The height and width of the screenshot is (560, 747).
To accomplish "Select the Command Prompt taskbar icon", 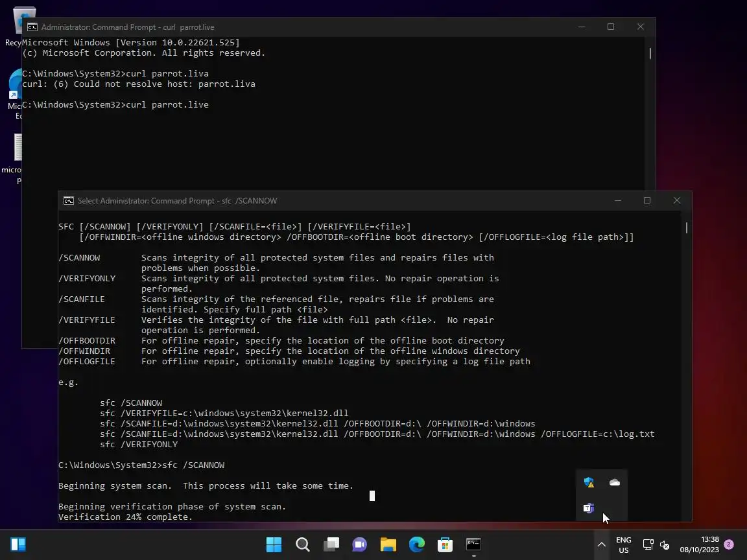I will pyautogui.click(x=473, y=544).
